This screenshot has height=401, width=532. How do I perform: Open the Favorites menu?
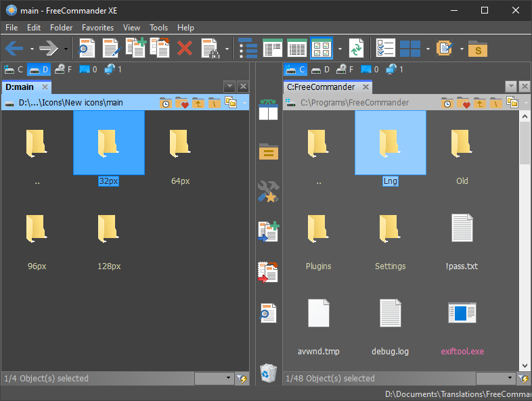coord(97,28)
